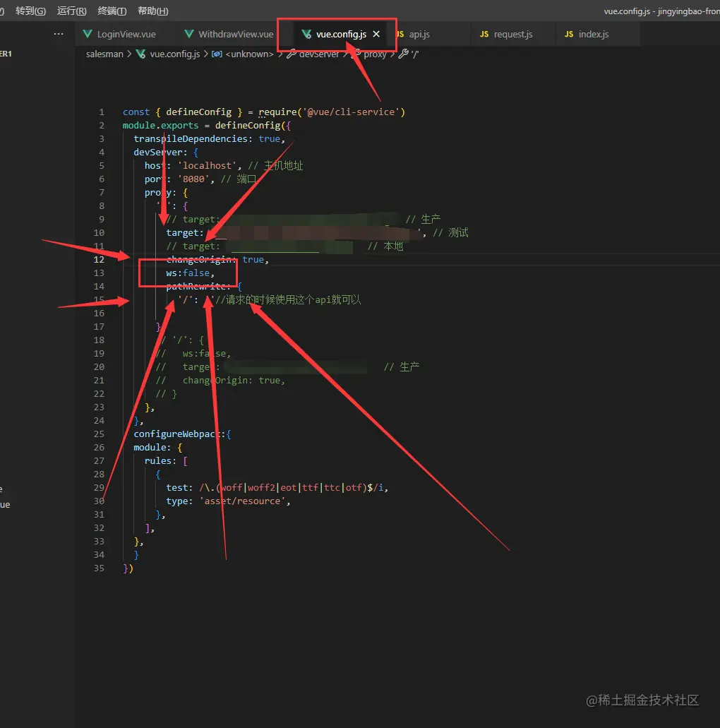Click the proxy breadcrumb
Viewport: 720px width, 728px height.
[x=375, y=54]
